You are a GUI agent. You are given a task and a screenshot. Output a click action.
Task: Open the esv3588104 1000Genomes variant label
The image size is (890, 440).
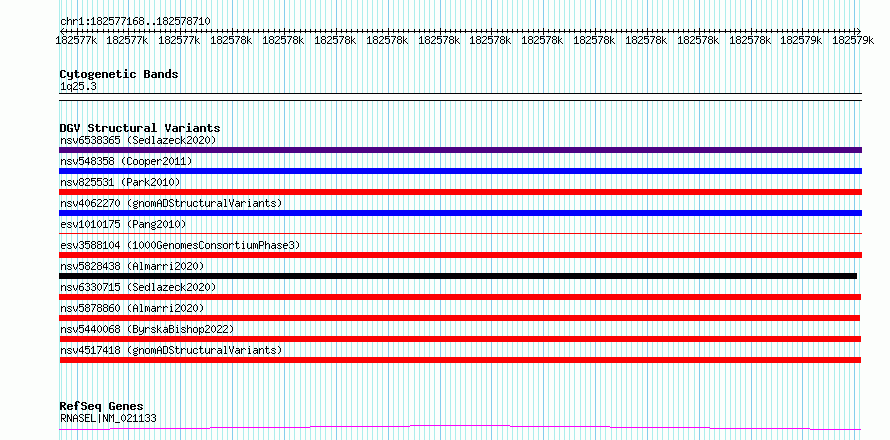(180, 245)
